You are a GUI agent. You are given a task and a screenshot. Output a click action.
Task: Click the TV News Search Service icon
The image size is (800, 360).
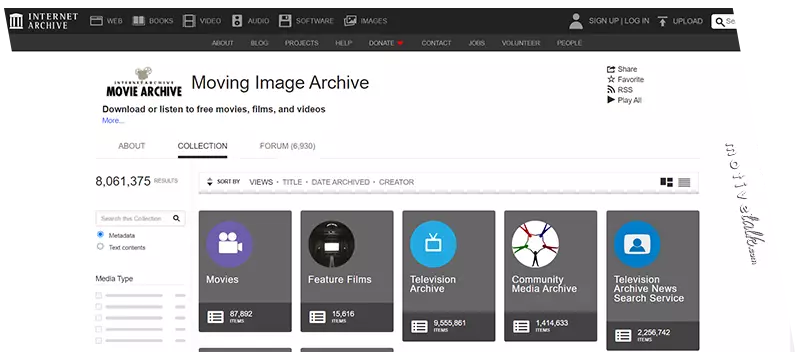coord(637,244)
